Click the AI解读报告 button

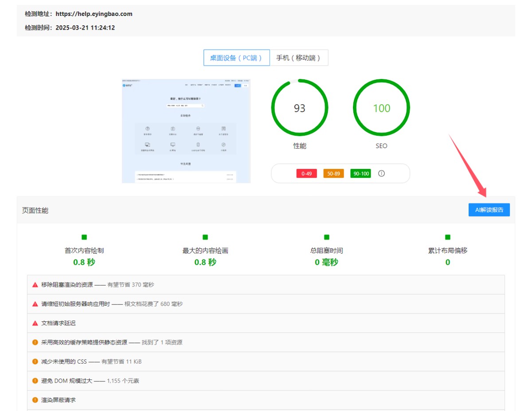click(489, 210)
